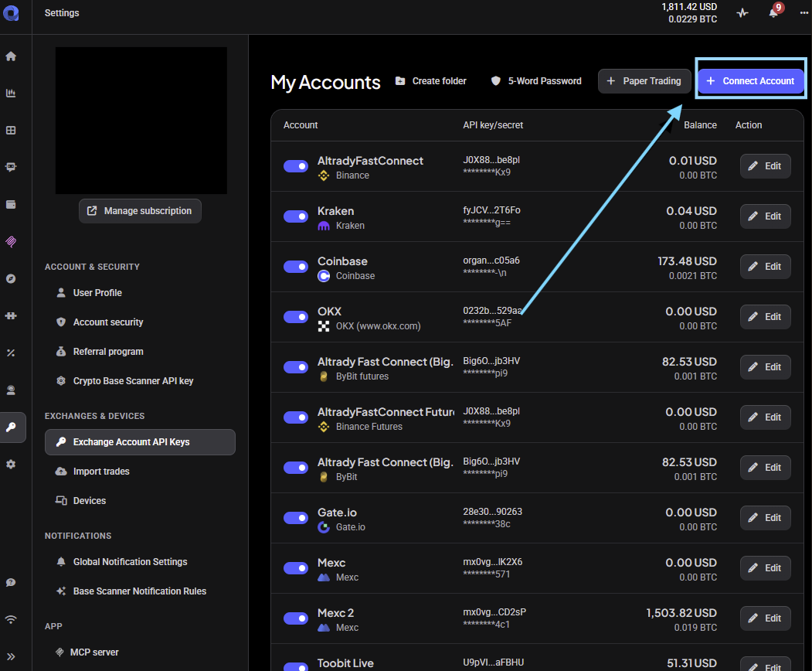Viewport: 812px width, 671px height.
Task: Click the Create folder link
Action: click(x=431, y=81)
